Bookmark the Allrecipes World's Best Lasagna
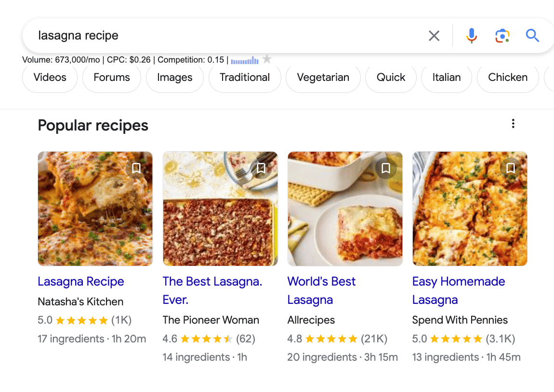This screenshot has width=554, height=392. 386,168
